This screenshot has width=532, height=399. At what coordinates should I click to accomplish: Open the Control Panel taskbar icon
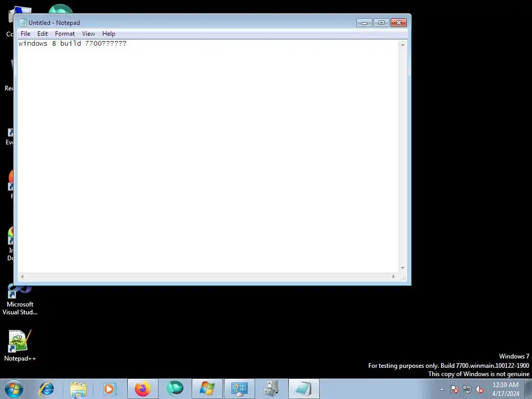[x=240, y=389]
